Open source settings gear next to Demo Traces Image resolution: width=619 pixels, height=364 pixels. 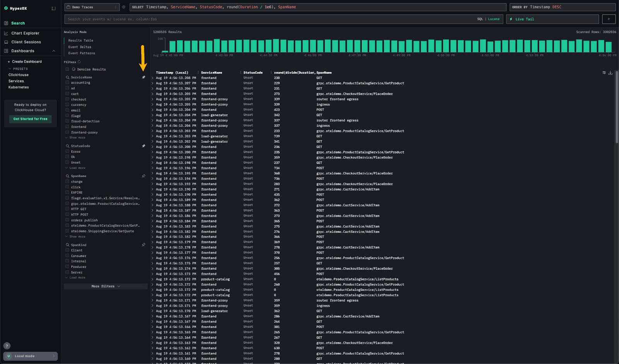[x=124, y=7]
